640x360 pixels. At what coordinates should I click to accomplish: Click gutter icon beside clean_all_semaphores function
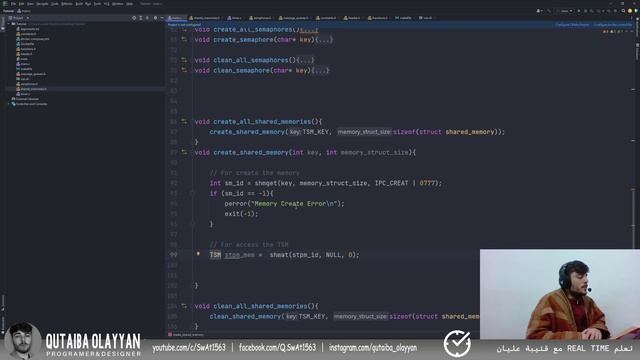point(184,60)
